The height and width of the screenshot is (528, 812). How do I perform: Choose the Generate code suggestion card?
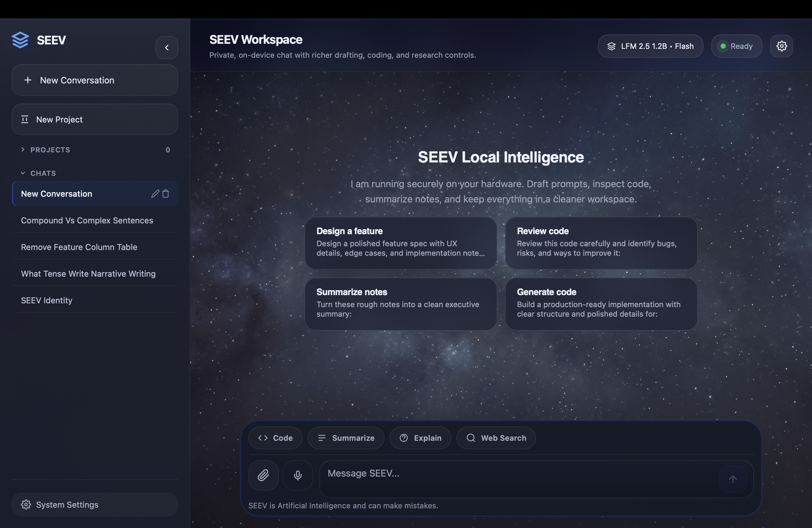click(601, 304)
